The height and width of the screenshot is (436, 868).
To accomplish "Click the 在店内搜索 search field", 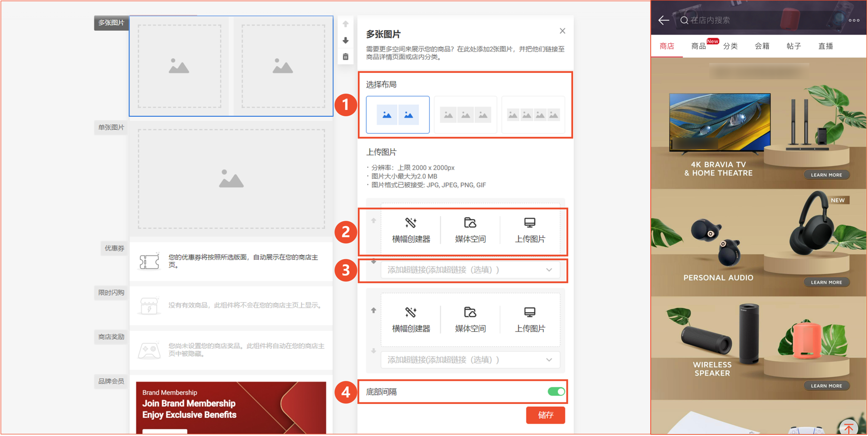I will 759,20.
